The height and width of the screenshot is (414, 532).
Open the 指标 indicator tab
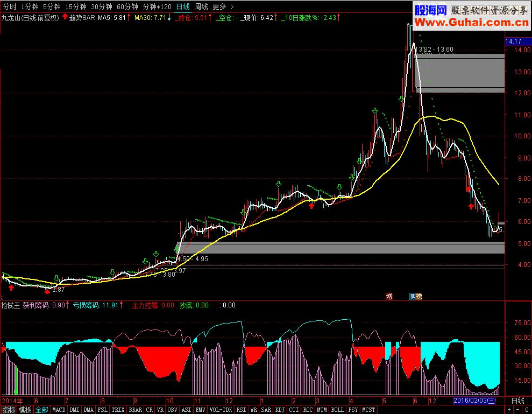(9, 410)
